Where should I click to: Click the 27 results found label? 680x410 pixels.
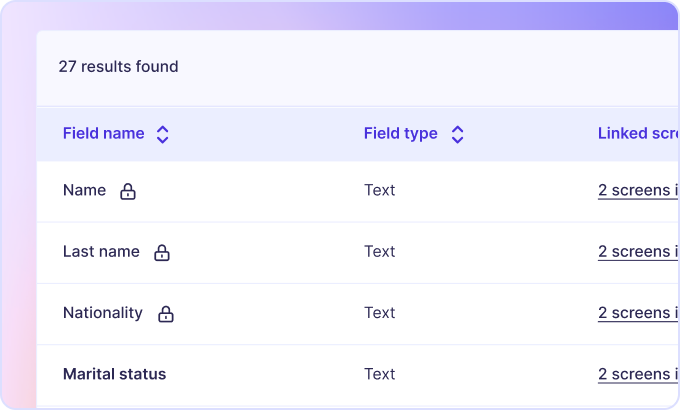coord(118,67)
